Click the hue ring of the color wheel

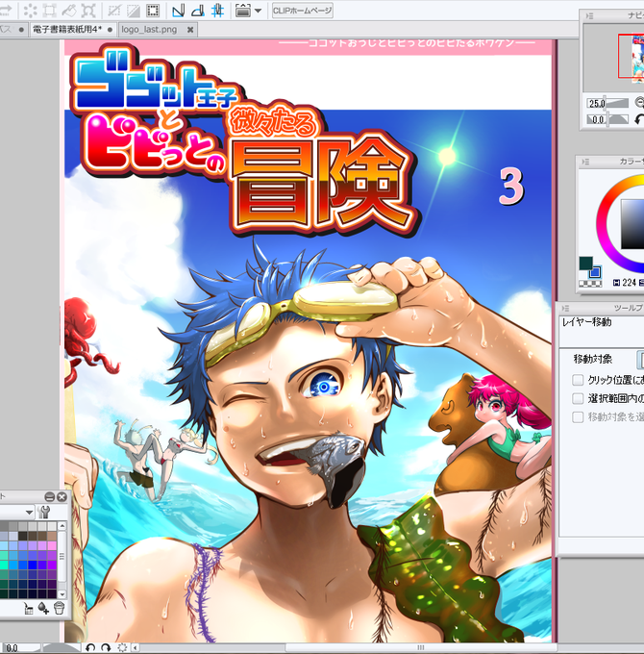tap(602, 225)
